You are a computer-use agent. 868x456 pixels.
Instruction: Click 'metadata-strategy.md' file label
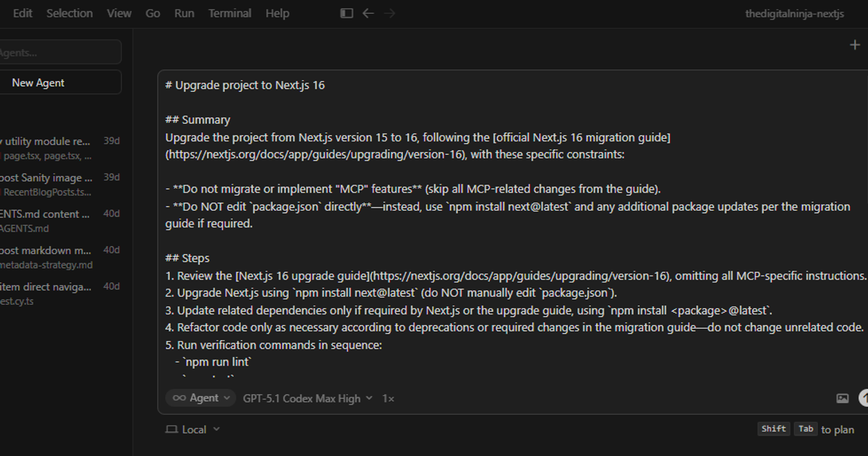coord(47,265)
